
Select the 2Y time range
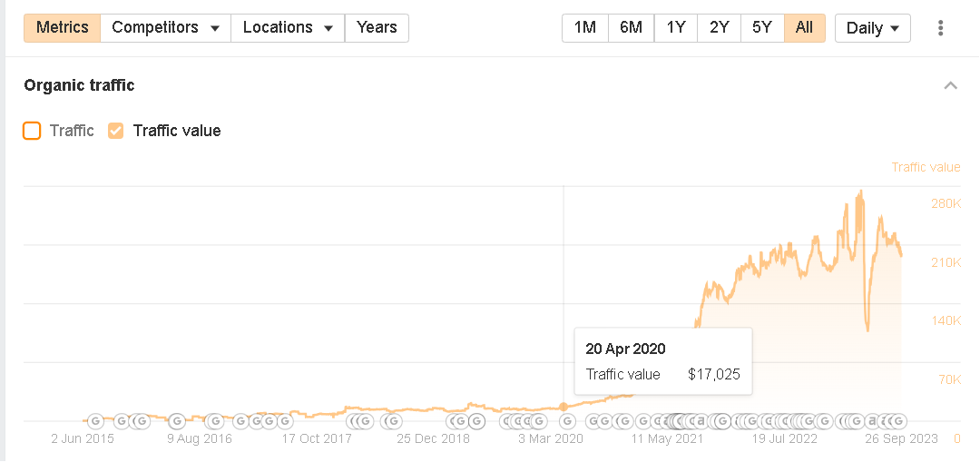(720, 28)
